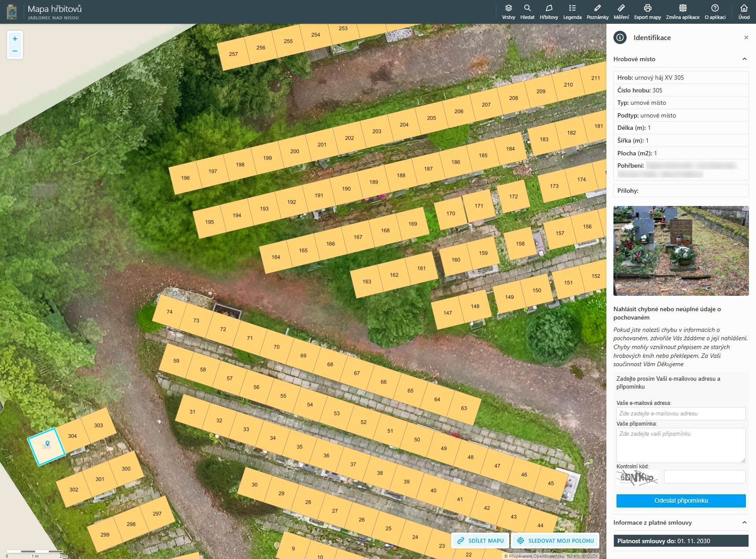Activate the Měření measuring tool
The image size is (756, 559).
(x=621, y=12)
